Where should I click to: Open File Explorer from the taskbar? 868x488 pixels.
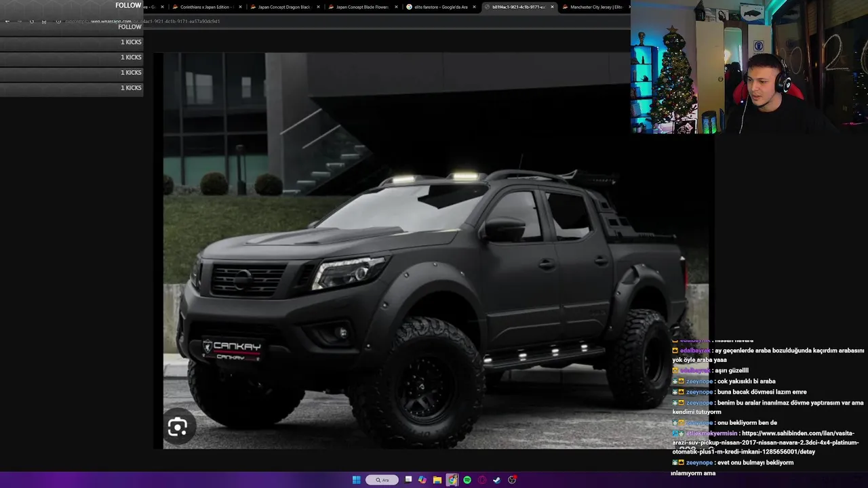(x=437, y=480)
